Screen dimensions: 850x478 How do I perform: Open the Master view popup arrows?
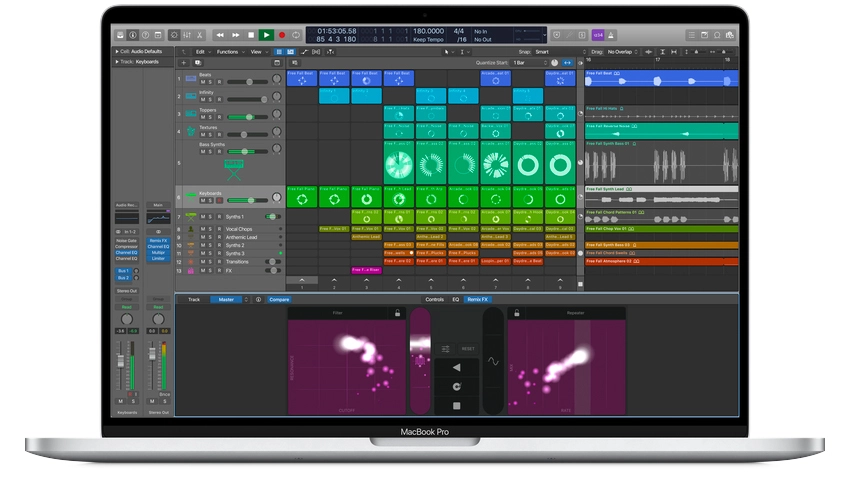246,299
